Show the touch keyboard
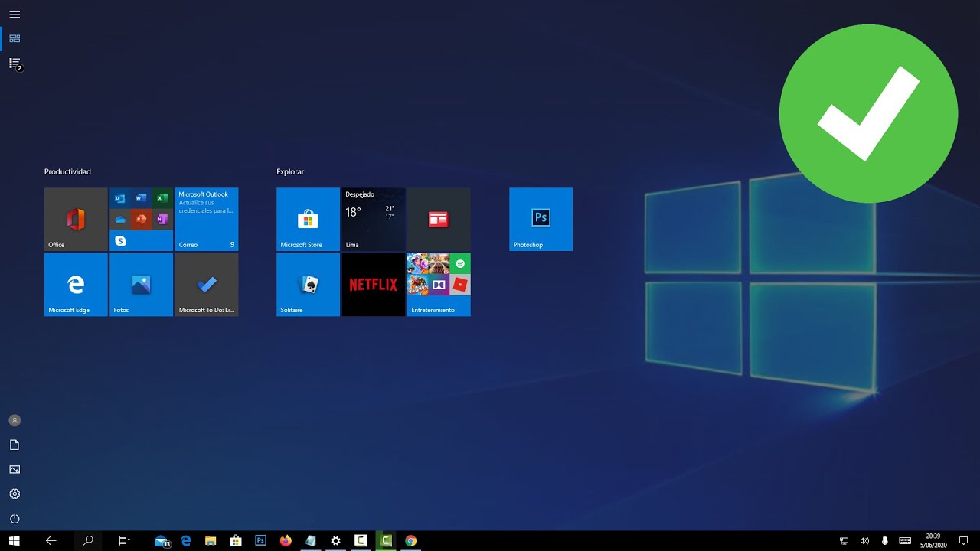The image size is (980, 551). click(905, 541)
